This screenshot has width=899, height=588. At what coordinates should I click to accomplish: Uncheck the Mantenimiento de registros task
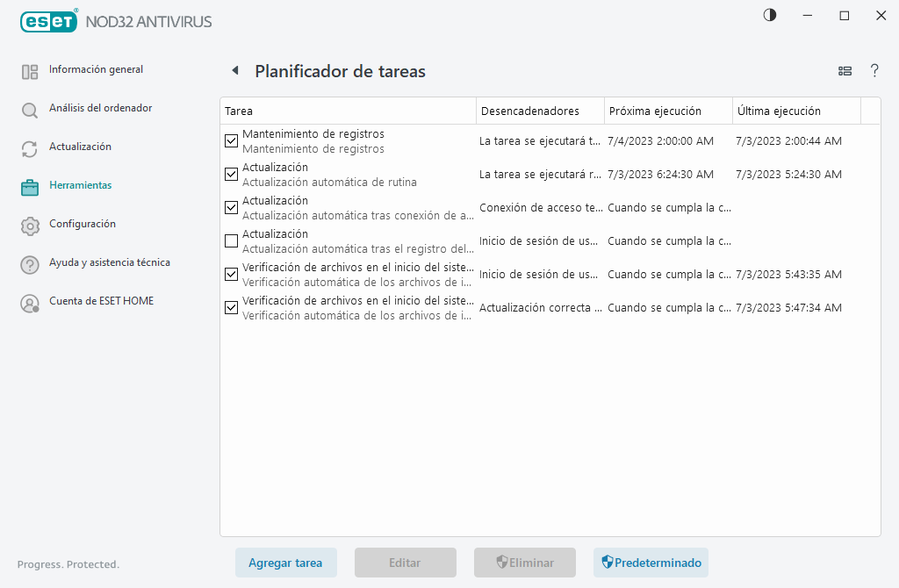point(231,140)
